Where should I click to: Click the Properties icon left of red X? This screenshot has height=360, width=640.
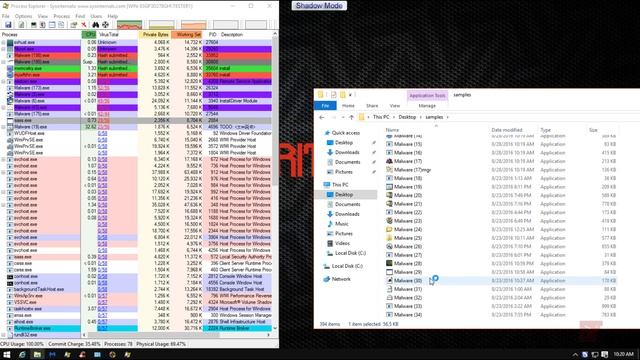point(74,25)
